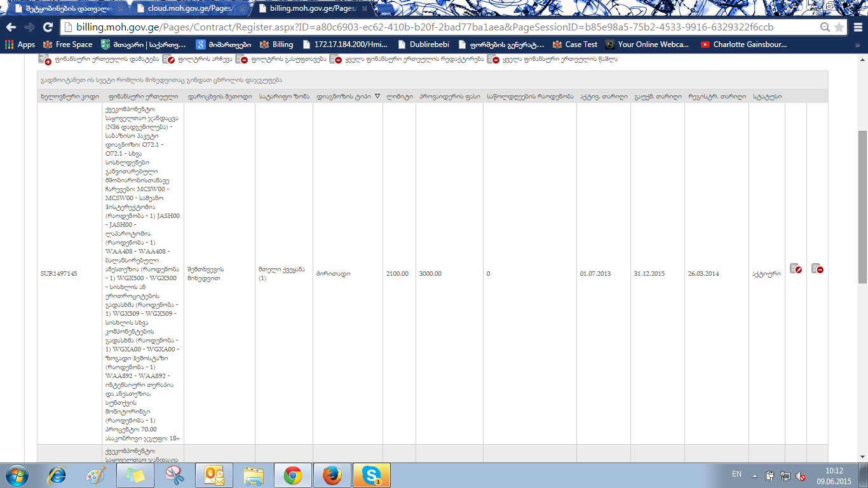This screenshot has height=488, width=868.
Task: Expand the bookmarks bar overflow chevron
Action: pos(857,45)
